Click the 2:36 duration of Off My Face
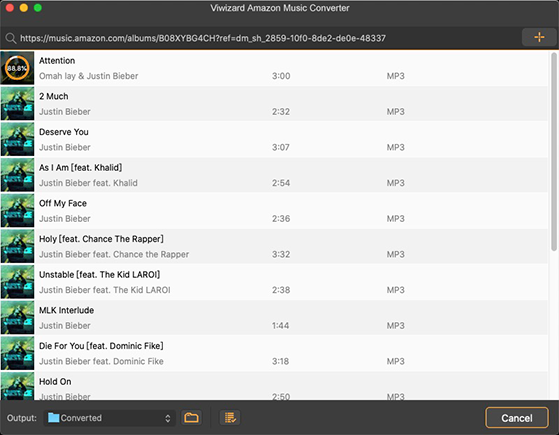559x435 pixels. coord(281,219)
